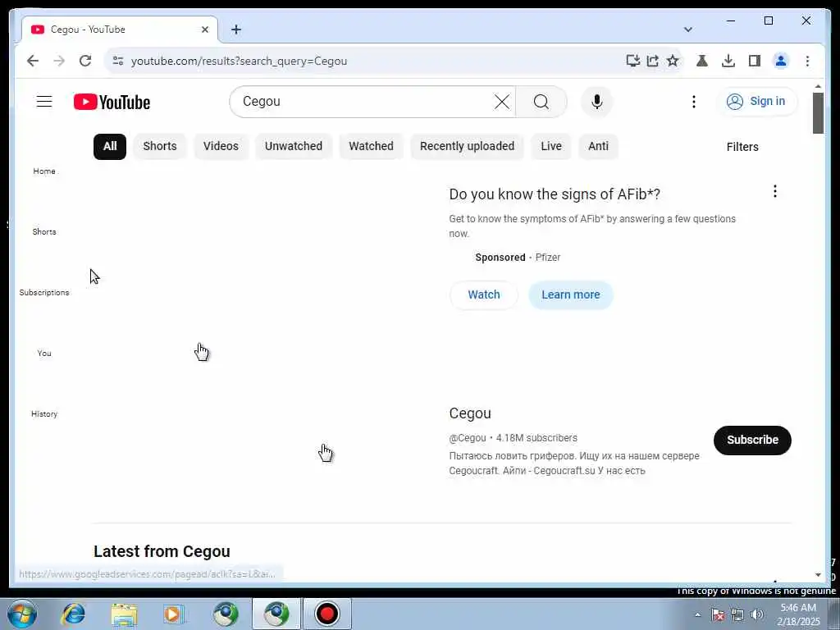This screenshot has width=840, height=630.
Task: Click the page vertical scrollbar thumb
Action: (x=818, y=113)
